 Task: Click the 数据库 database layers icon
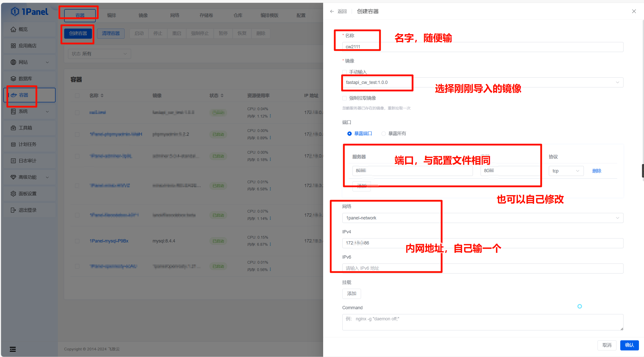click(x=13, y=79)
